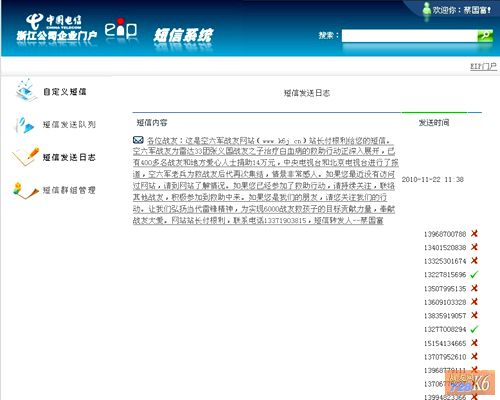Follow the EIP门户 link

(x=483, y=66)
